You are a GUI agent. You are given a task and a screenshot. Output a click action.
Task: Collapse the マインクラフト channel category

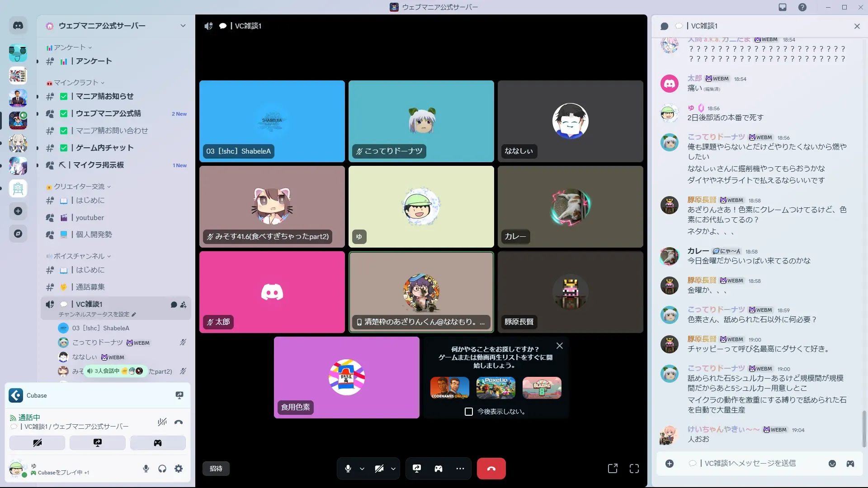point(76,83)
